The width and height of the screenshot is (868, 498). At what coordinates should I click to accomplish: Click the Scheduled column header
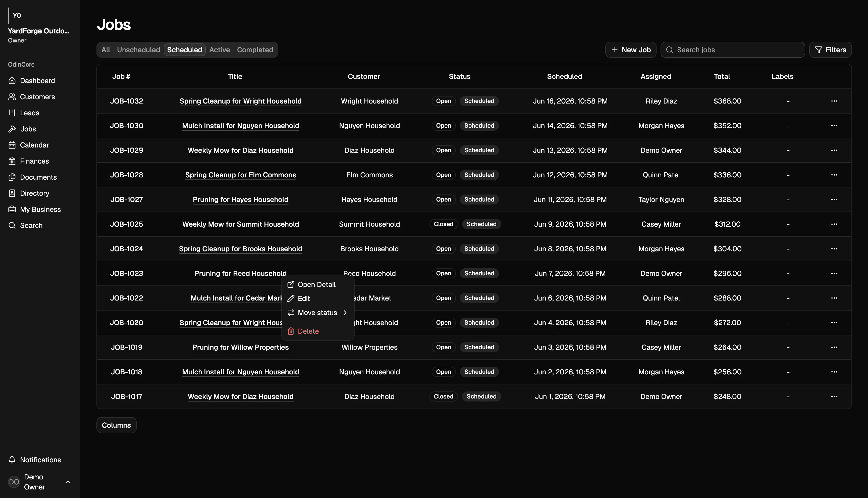click(564, 77)
